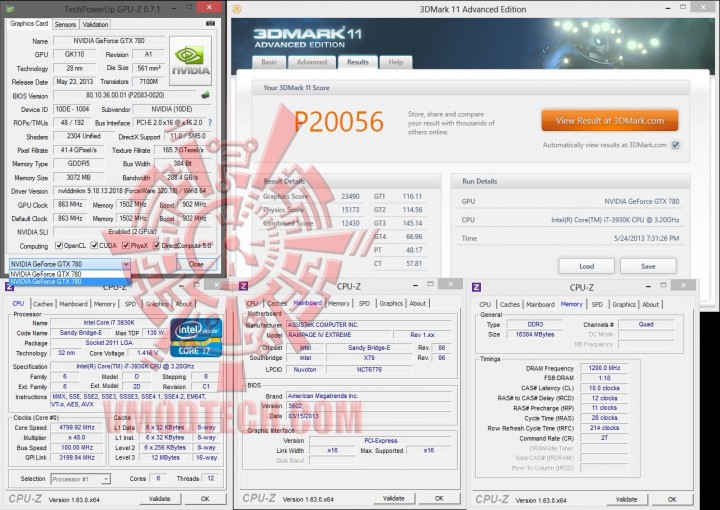Image resolution: width=720 pixels, height=510 pixels.
Task: Click the NVIDIA SLI status field in GPU-Z
Action: (x=132, y=232)
